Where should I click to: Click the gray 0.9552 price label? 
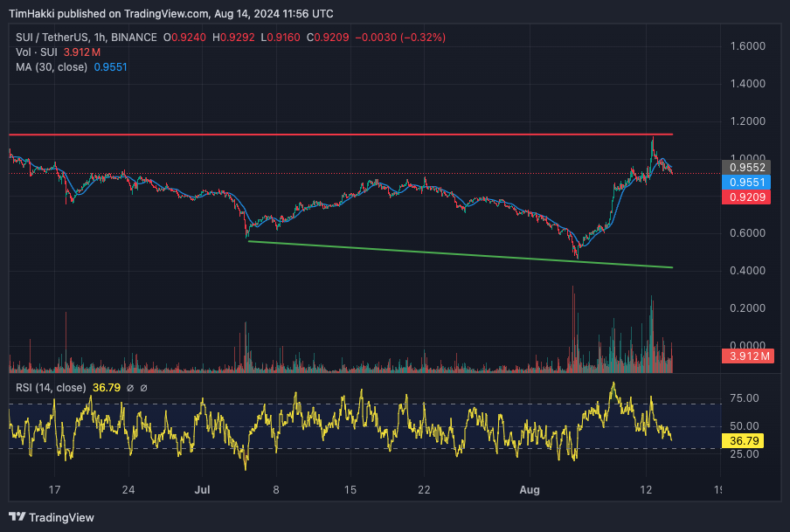coord(744,167)
